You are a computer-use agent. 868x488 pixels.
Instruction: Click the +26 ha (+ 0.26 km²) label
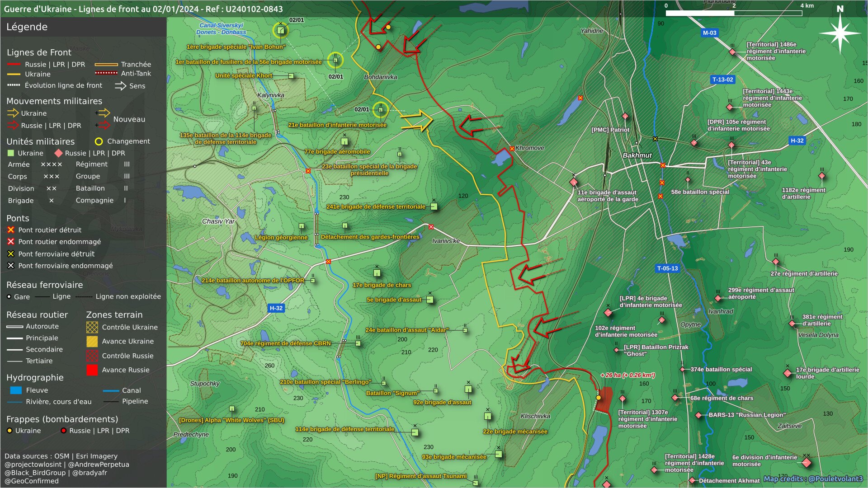click(x=628, y=375)
